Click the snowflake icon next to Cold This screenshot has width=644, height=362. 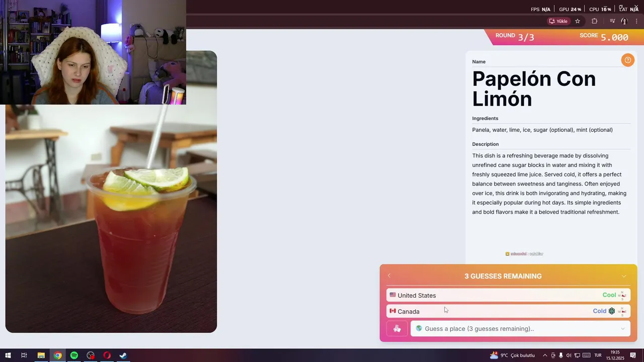[x=612, y=311]
